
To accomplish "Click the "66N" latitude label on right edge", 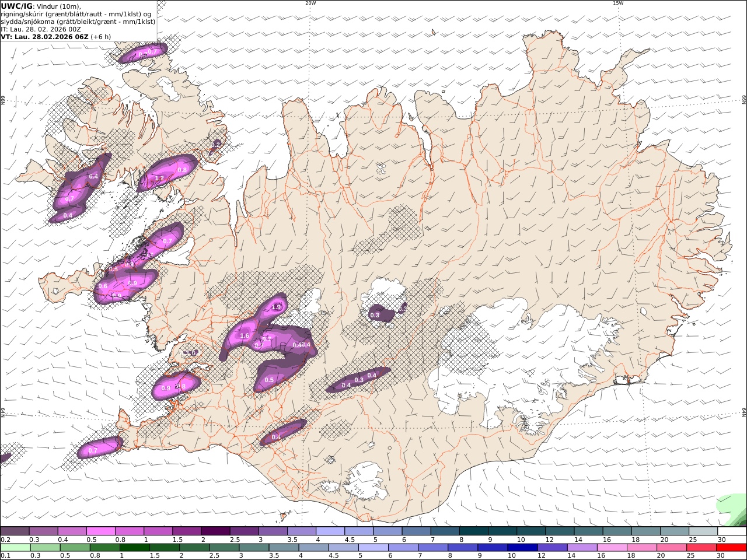I will pos(744,101).
